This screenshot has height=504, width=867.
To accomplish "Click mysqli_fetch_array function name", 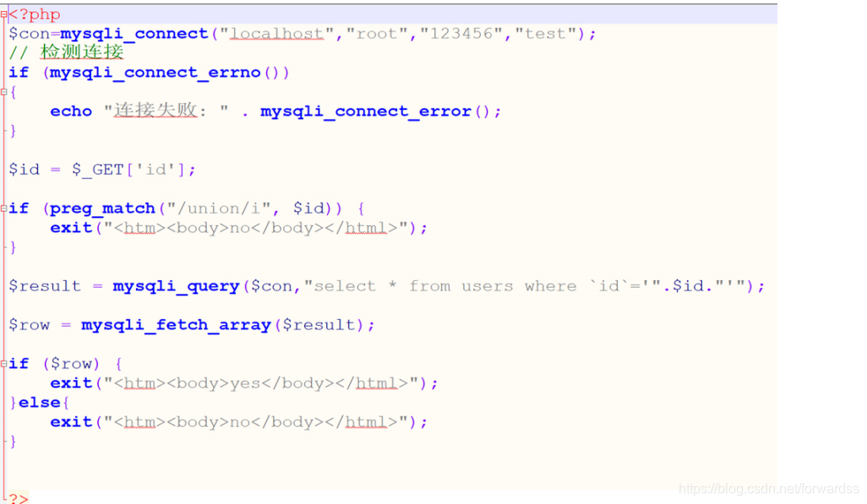I will [176, 325].
